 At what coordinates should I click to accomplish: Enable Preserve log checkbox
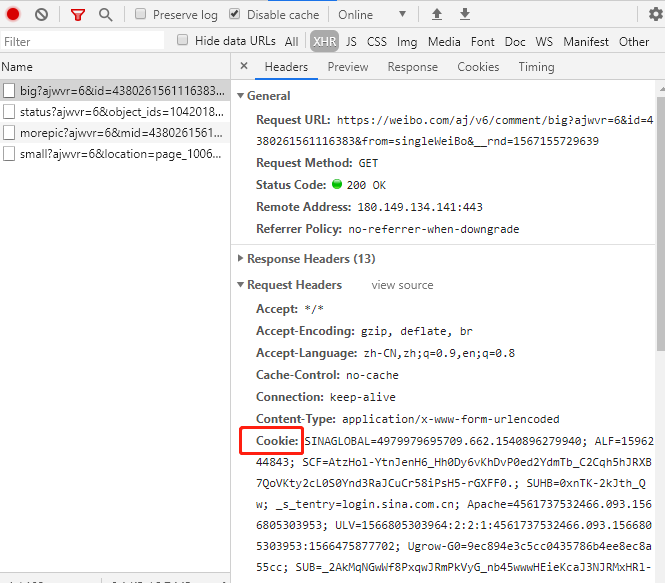click(x=140, y=14)
